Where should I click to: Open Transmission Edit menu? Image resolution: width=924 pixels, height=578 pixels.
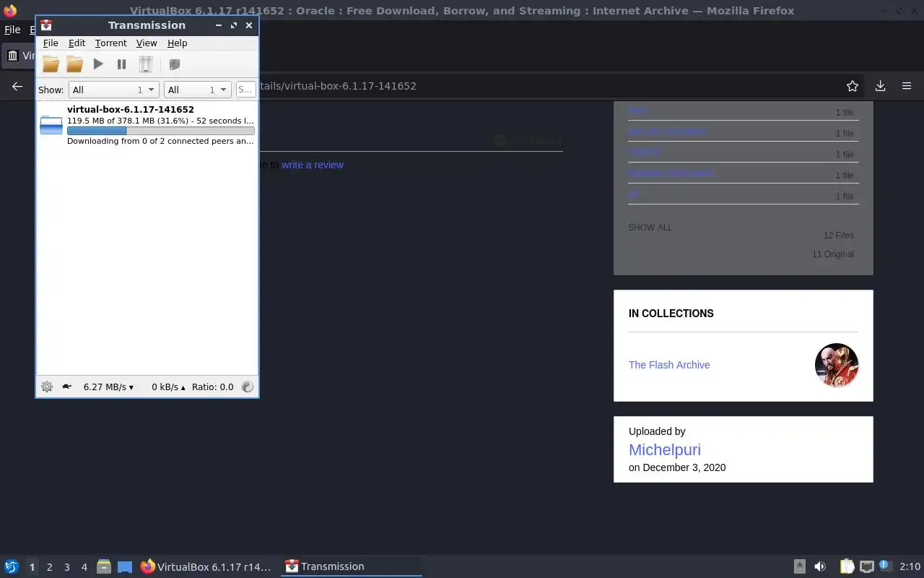point(77,43)
